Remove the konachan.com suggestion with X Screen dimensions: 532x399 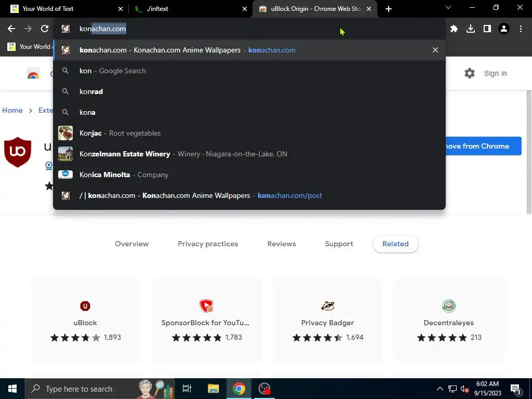click(435, 50)
